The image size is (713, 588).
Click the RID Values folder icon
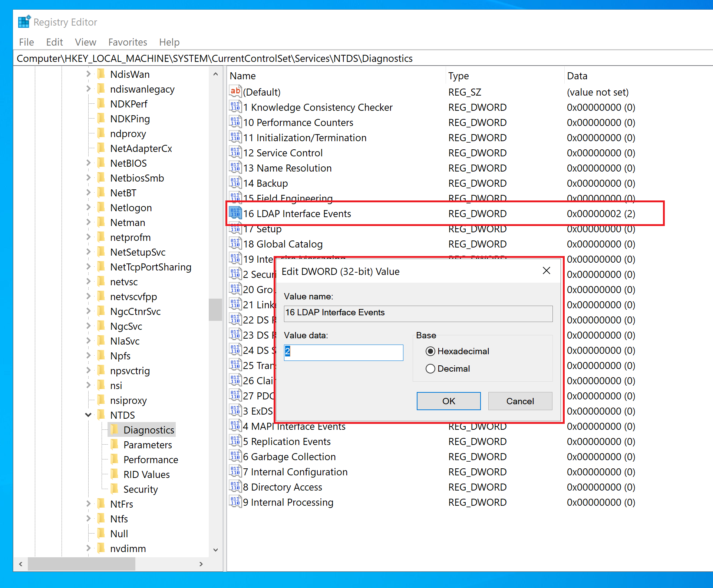coord(115,474)
